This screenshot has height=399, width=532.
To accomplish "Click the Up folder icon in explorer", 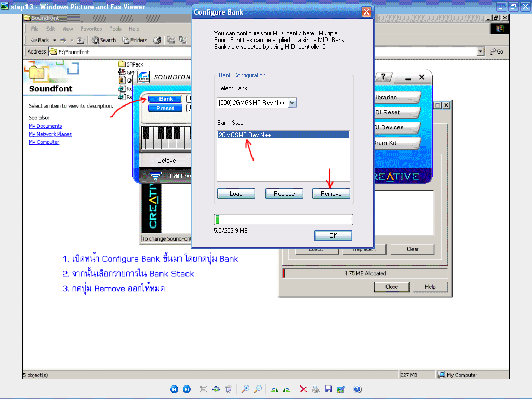I will pos(81,41).
